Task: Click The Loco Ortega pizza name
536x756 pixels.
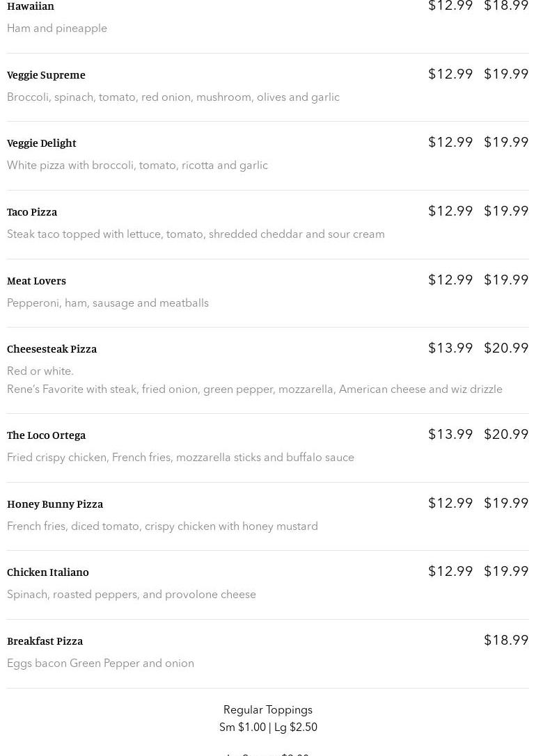Action: click(46, 435)
